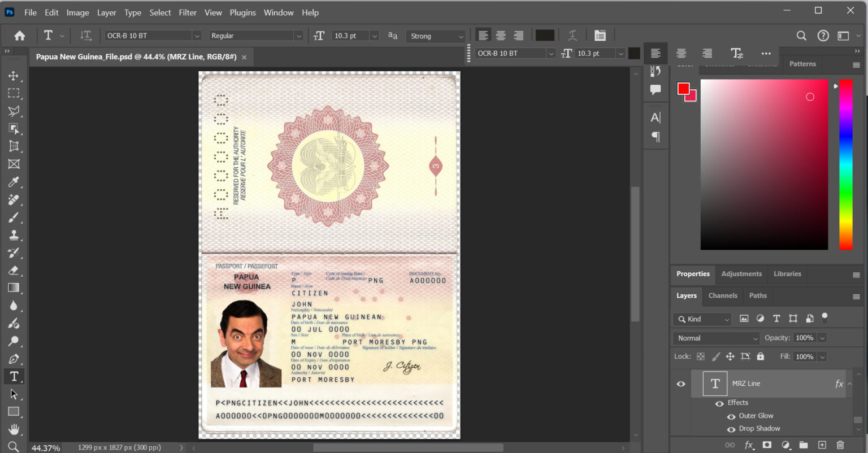
Task: Toggle lock position
Action: point(730,356)
